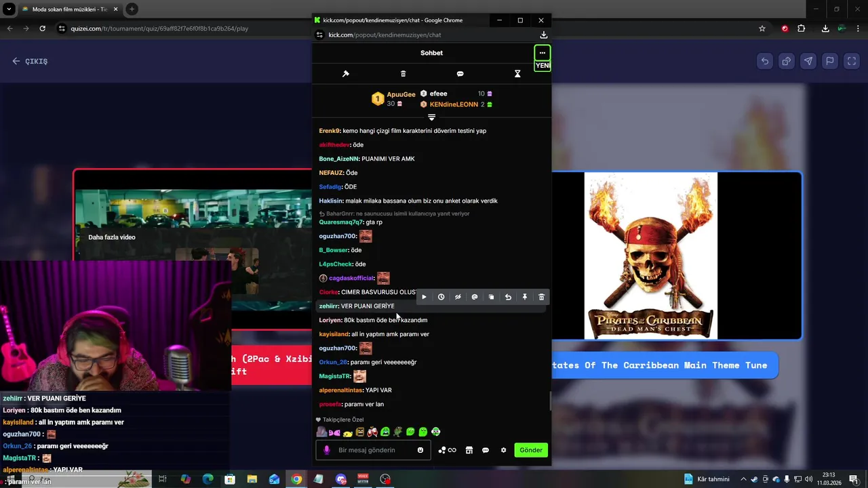
Task: Open Google Chrome from the taskbar
Action: click(x=296, y=479)
